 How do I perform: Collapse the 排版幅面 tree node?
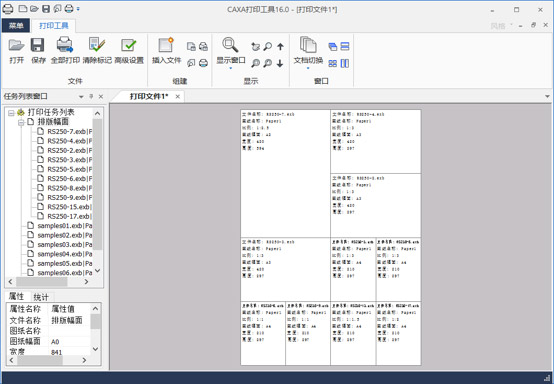tap(21, 122)
